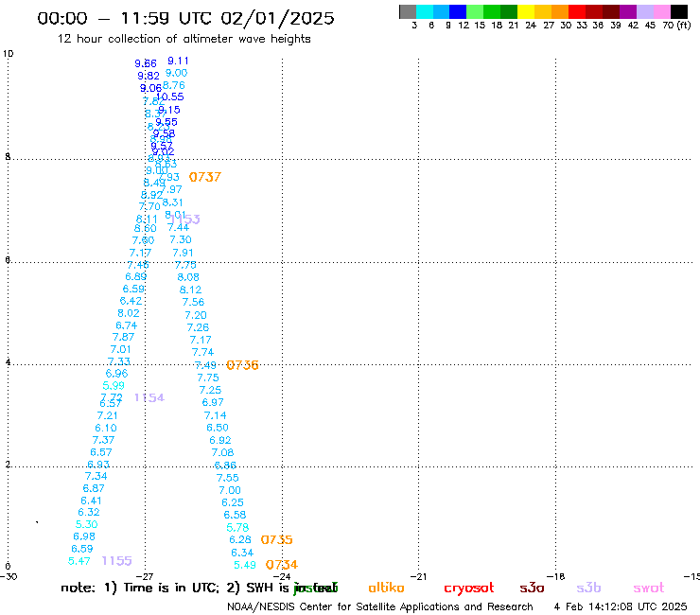This screenshot has width=700, height=615.
Task: Select the cyan wave height value 5.49
Action: (x=245, y=566)
